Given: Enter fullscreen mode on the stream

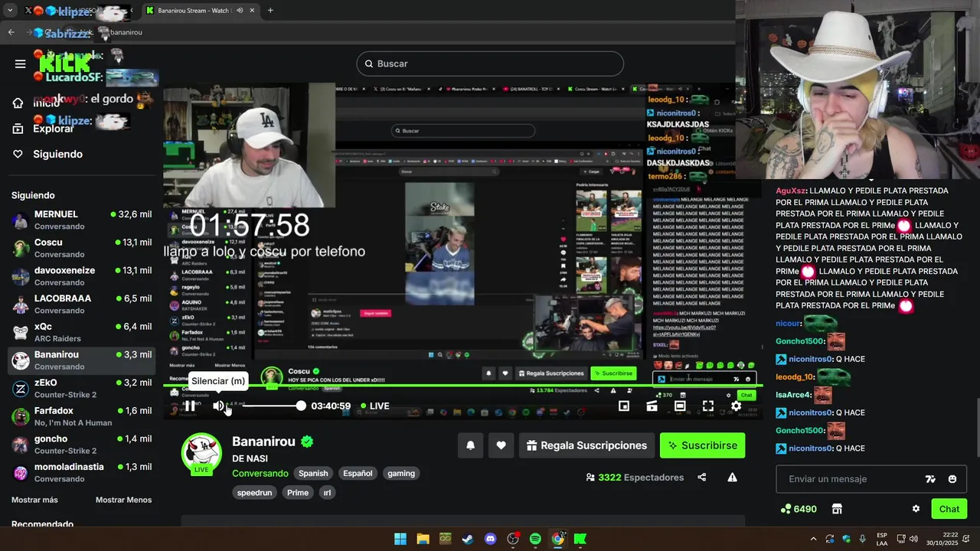Looking at the screenshot, I should [x=708, y=406].
